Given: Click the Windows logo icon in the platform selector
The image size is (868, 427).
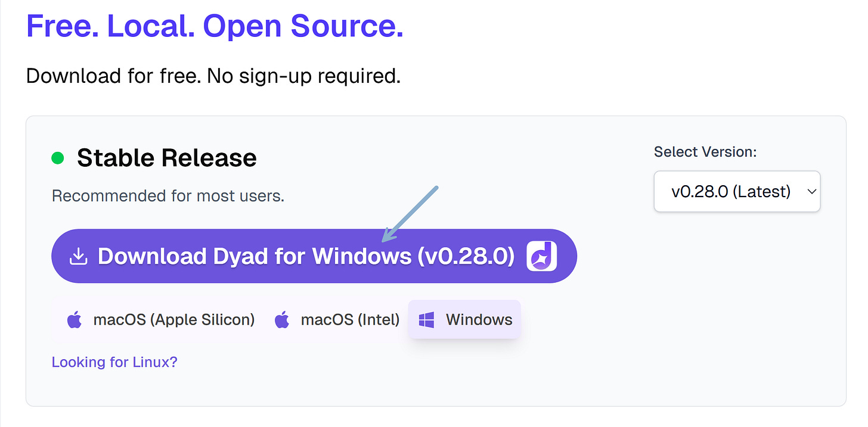Looking at the screenshot, I should click(426, 319).
